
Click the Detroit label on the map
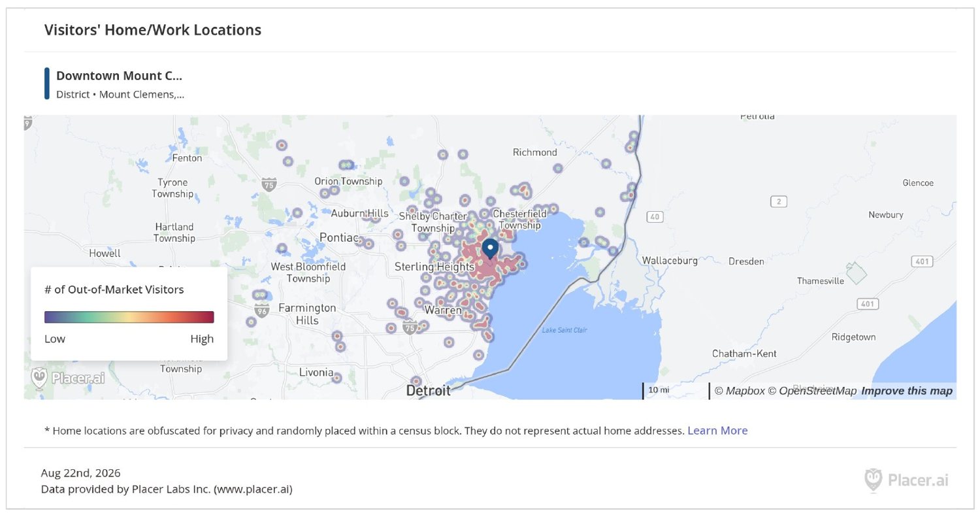[x=429, y=390]
